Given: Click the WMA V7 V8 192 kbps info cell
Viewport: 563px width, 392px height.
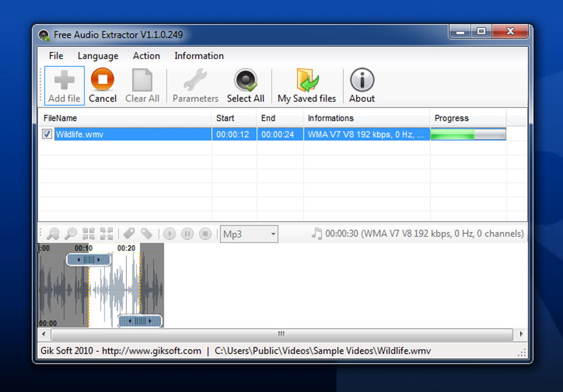Looking at the screenshot, I should tap(366, 135).
